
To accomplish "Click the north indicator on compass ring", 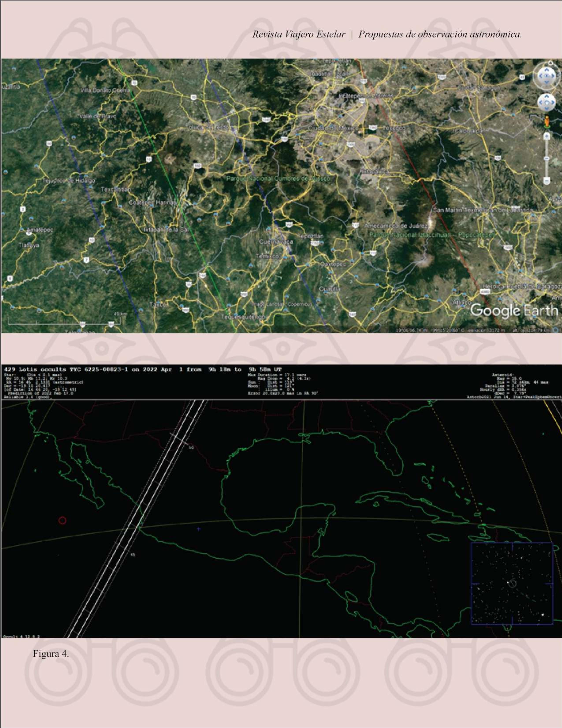I will [550, 63].
